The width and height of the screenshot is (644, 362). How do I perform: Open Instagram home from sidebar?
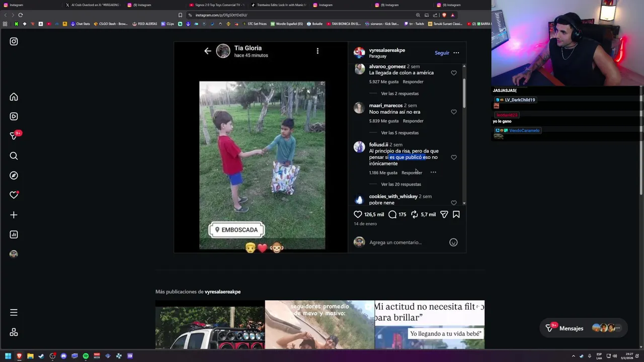point(14,97)
